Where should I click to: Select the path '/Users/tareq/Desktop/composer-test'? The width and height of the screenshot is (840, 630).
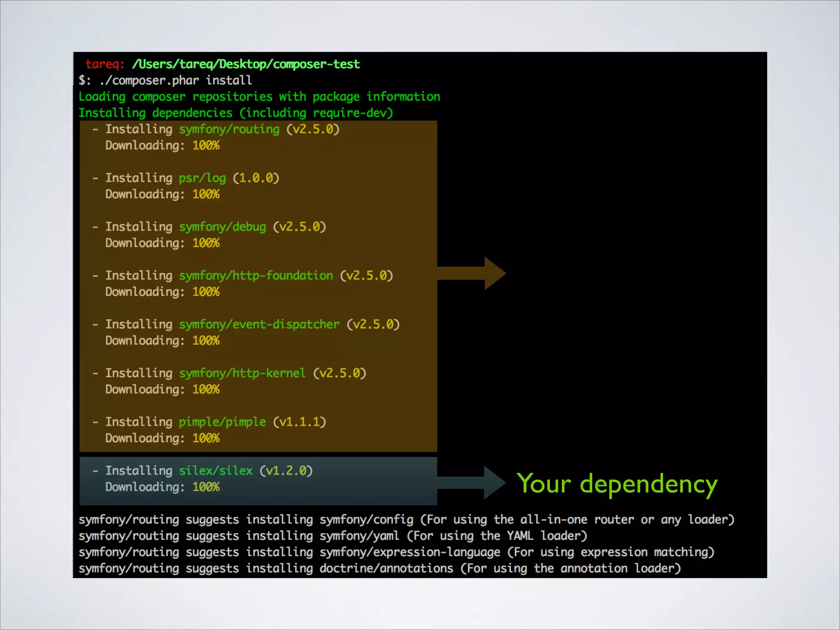246,64
